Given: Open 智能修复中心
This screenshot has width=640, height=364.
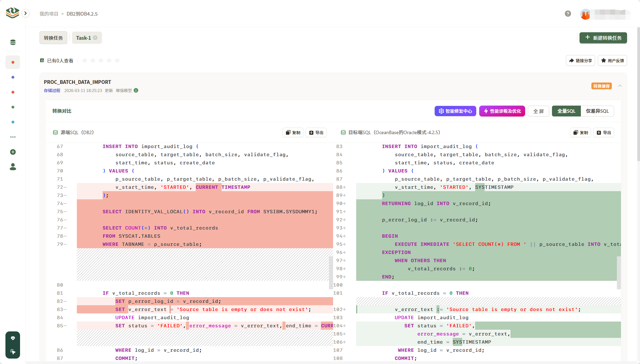Looking at the screenshot, I should point(455,111).
